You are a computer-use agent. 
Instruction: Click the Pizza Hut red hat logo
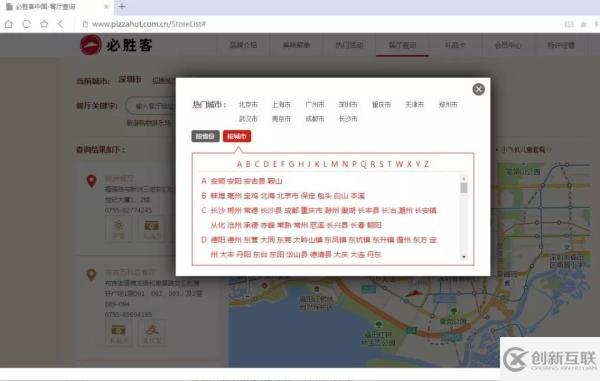90,45
